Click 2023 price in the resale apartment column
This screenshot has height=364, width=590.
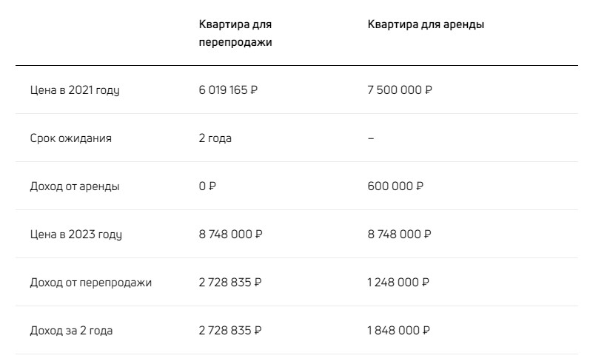coord(230,235)
